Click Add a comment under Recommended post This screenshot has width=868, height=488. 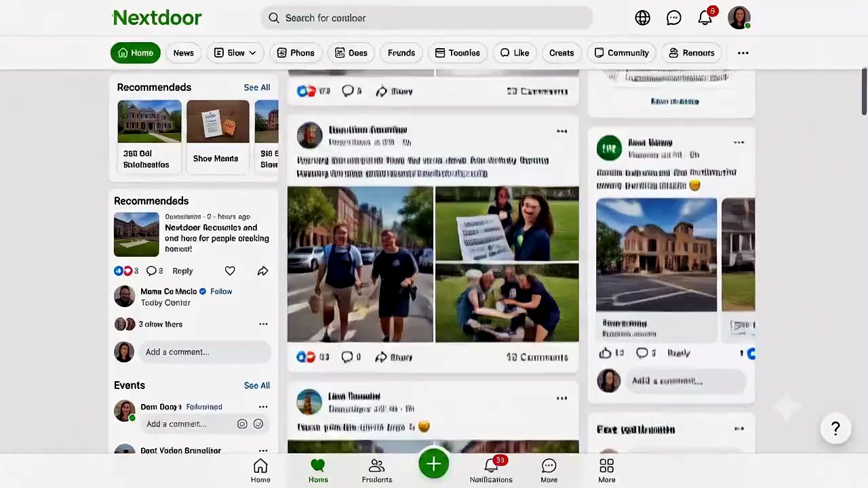tap(205, 352)
